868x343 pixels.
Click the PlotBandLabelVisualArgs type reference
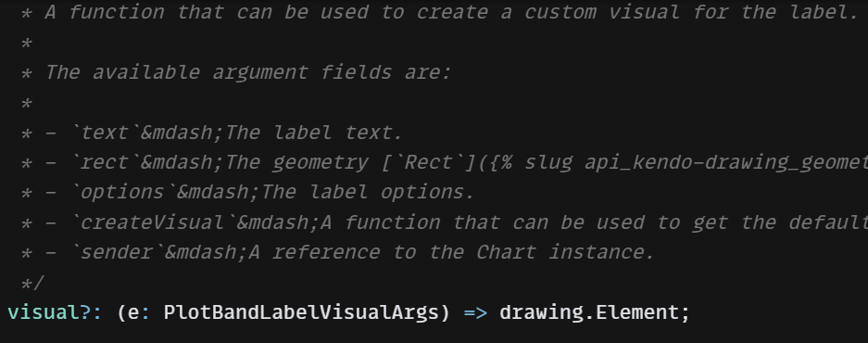[301, 312]
